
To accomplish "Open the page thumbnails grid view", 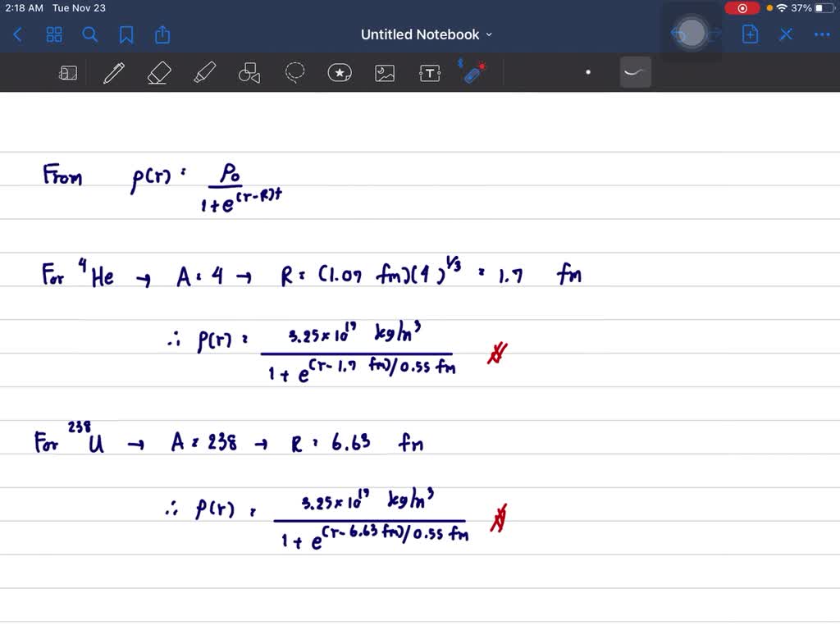I will 54,34.
